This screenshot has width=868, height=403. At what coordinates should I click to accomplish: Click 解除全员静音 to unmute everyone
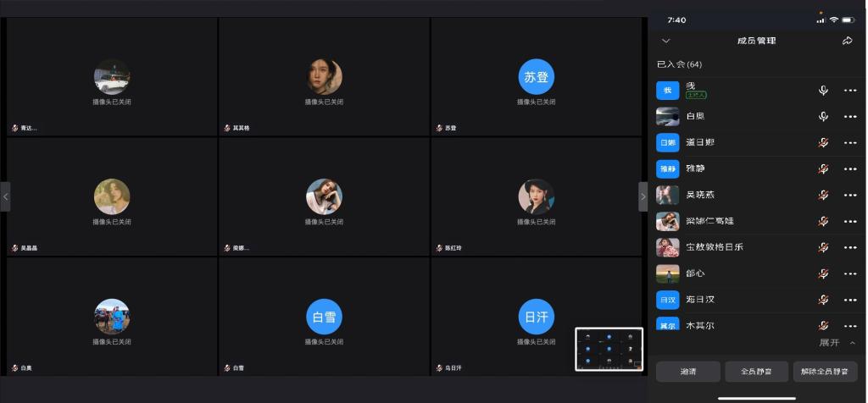(x=825, y=372)
